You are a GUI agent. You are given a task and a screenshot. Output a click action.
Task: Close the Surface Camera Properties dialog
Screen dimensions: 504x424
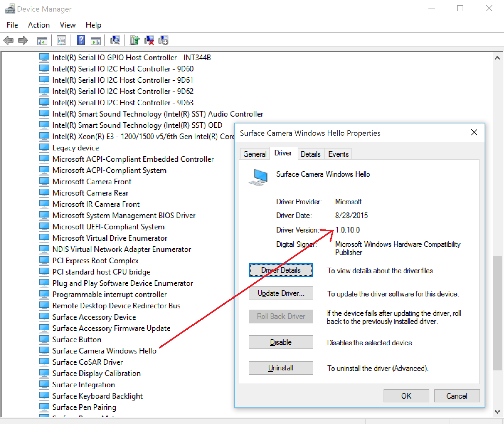click(x=474, y=133)
